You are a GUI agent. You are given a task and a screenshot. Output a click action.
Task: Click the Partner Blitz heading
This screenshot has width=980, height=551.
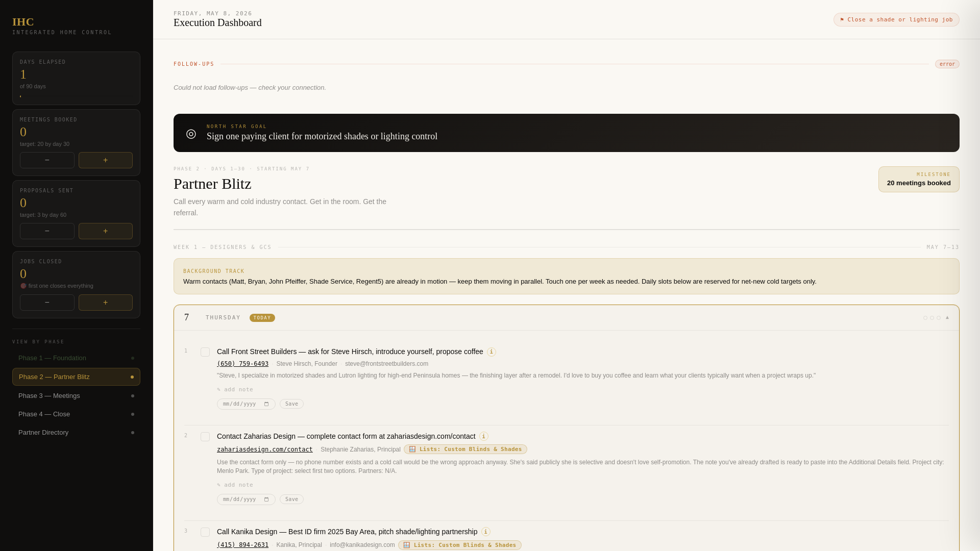click(212, 184)
